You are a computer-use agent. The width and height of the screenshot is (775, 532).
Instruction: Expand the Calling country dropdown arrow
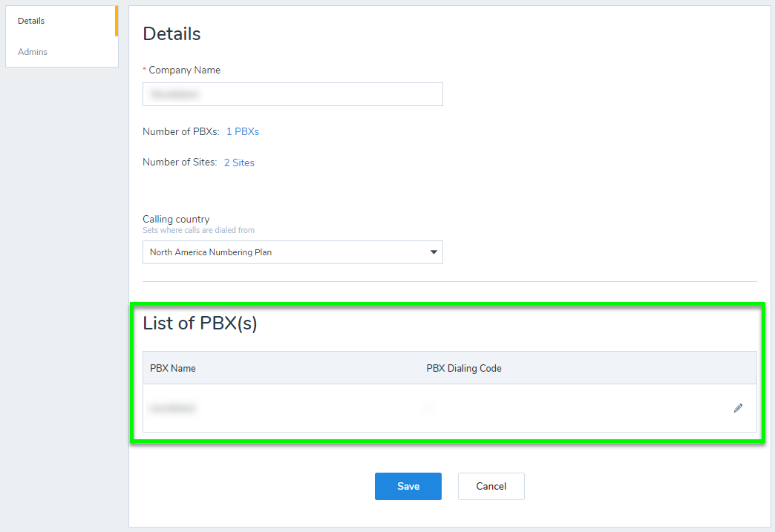coord(434,252)
